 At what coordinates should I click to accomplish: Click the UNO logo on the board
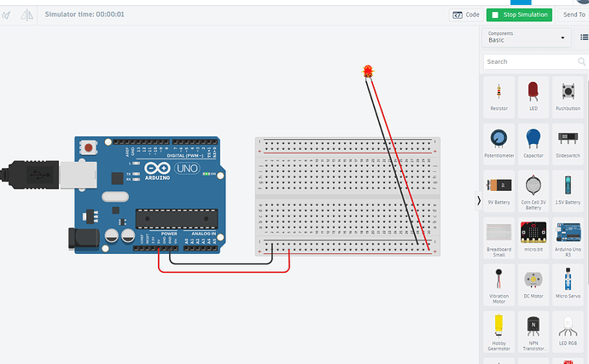point(187,169)
